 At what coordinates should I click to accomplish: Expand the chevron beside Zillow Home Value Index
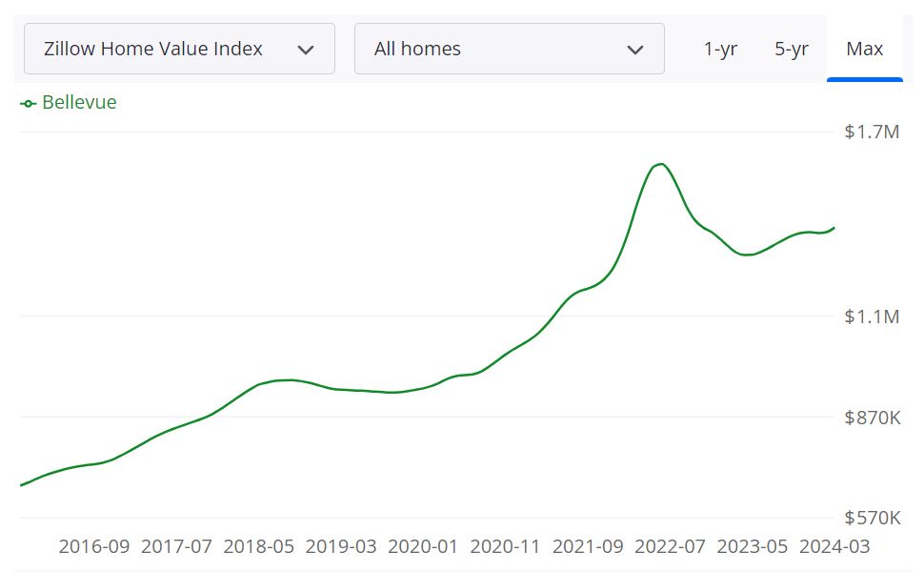tap(309, 48)
